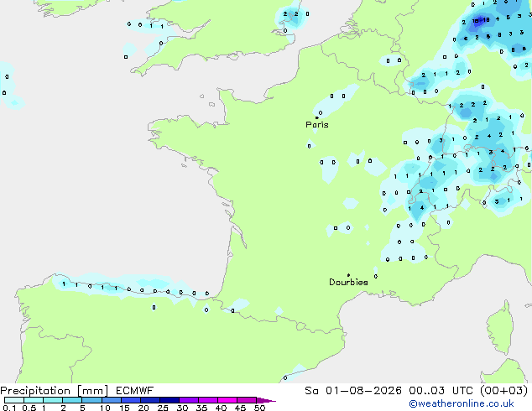Click the '50' legend scale value
This screenshot has width=532, height=411.
[x=259, y=408]
